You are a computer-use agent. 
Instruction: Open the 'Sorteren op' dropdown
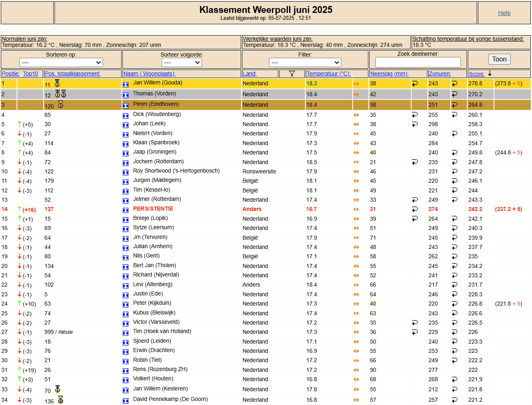pos(61,63)
